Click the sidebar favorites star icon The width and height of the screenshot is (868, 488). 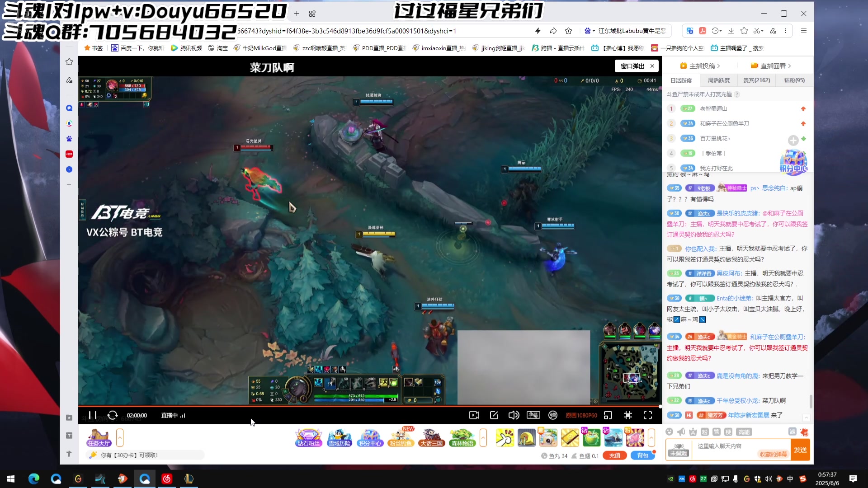[69, 61]
